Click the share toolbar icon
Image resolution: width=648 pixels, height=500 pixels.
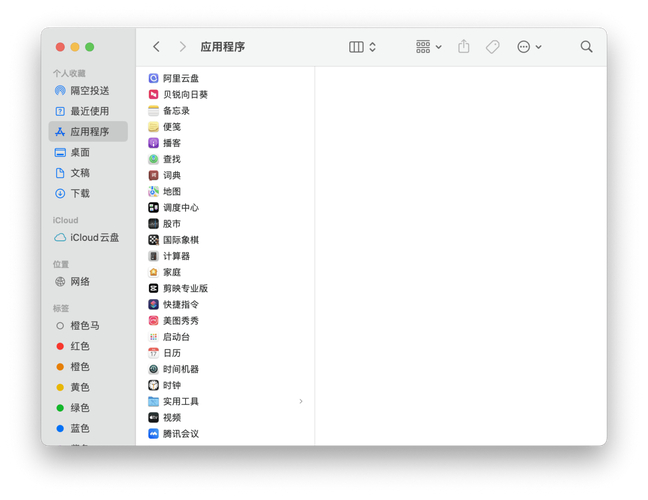(x=464, y=46)
